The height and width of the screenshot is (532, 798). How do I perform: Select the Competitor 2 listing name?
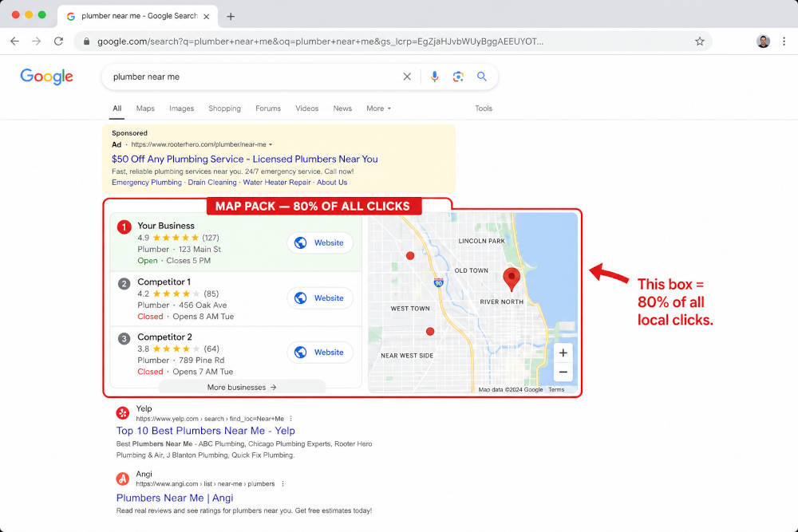[164, 337]
